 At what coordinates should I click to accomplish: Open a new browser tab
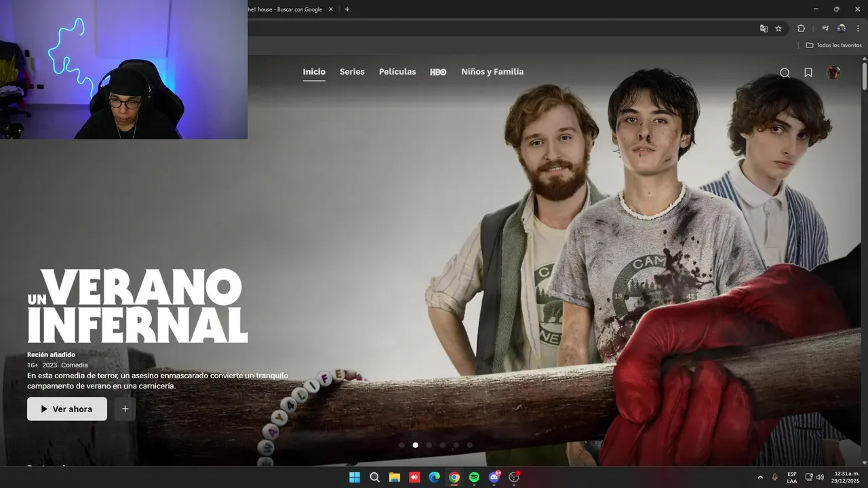(347, 9)
